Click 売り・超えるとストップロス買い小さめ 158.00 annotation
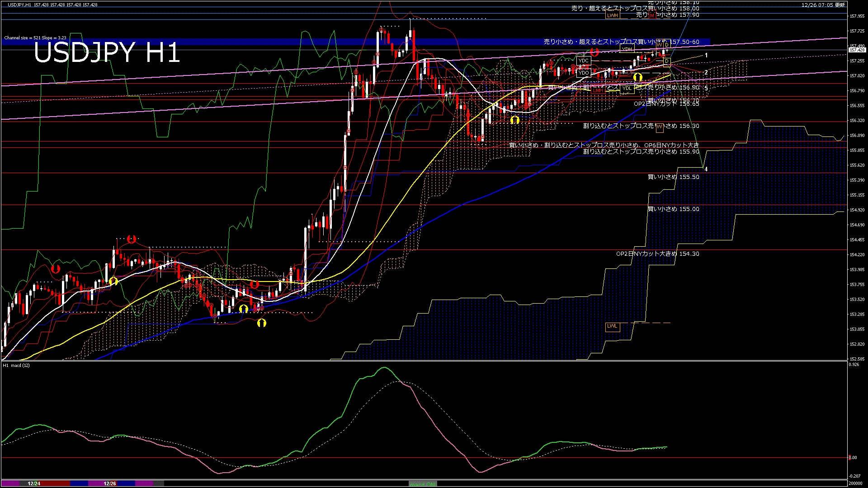This screenshot has height=488, width=868. [635, 8]
